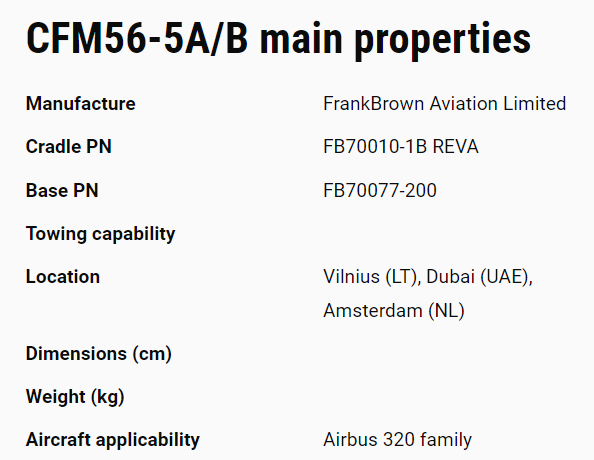Screen dimensions: 594x460
Task: Click FrankBrown Aviation Limited value
Action: (444, 103)
